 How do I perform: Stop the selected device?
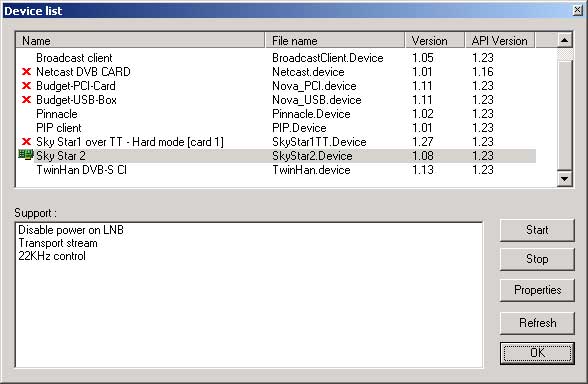pyautogui.click(x=537, y=259)
